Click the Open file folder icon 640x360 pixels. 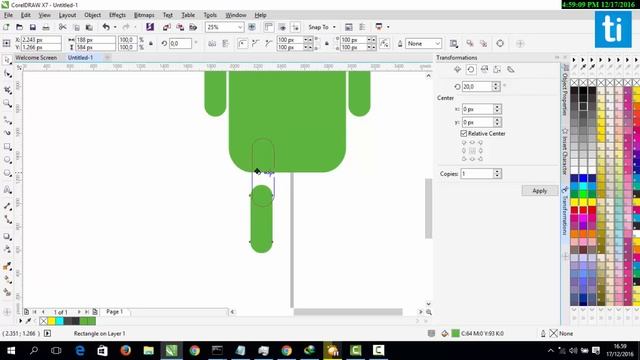(x=19, y=27)
